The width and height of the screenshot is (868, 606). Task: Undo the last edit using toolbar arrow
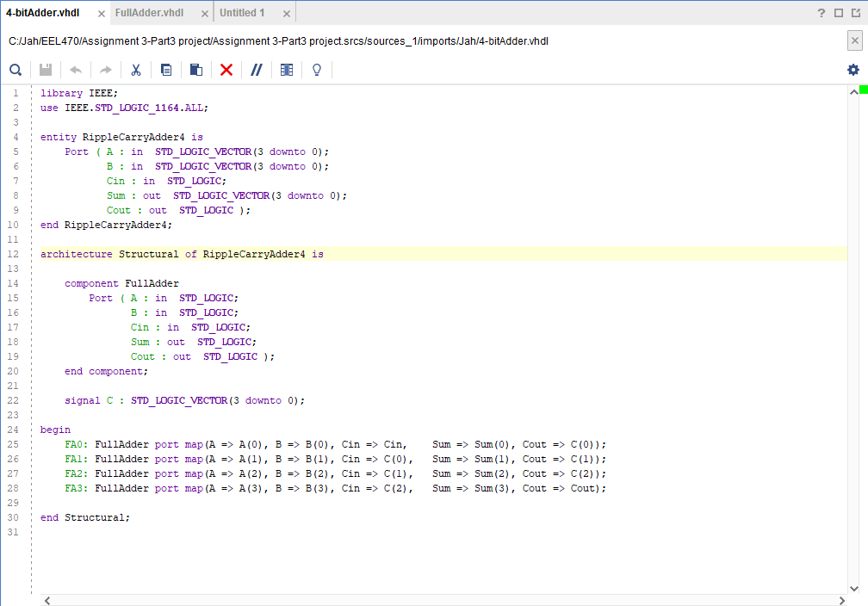[76, 70]
